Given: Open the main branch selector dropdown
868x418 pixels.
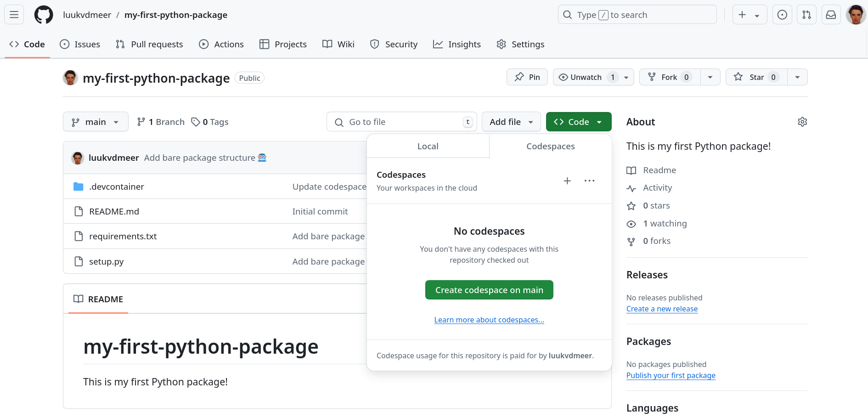Looking at the screenshot, I should [x=96, y=122].
